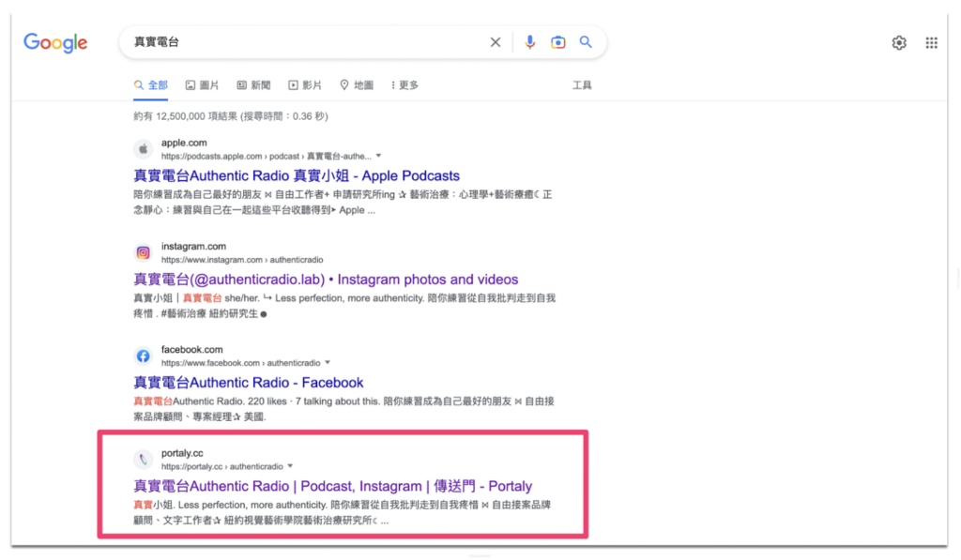Click the Instagram favicon icon
This screenshot has width=961, height=560.
point(144,252)
